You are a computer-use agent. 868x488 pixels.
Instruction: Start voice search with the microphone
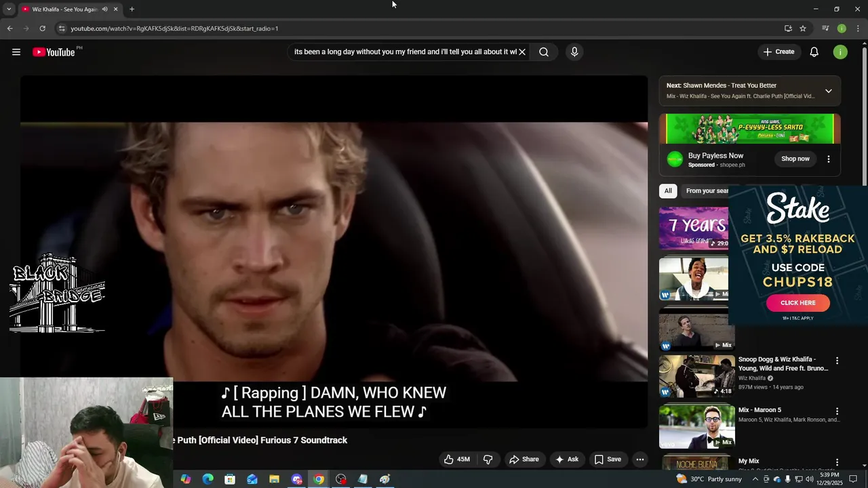tap(574, 52)
